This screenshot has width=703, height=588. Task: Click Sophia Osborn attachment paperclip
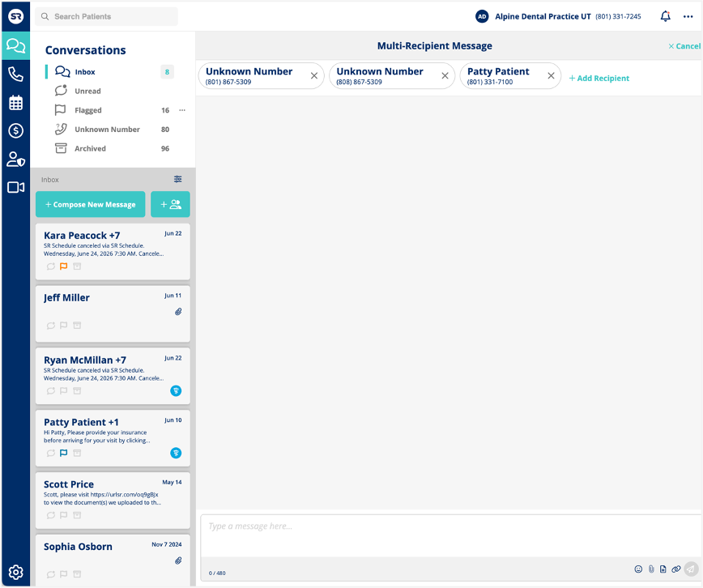(x=178, y=560)
